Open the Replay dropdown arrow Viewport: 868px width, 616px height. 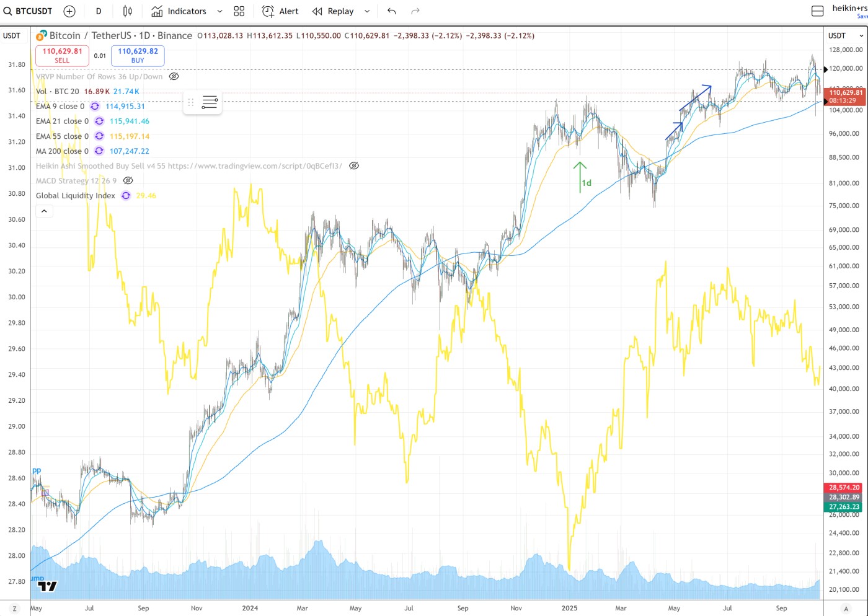pyautogui.click(x=367, y=11)
